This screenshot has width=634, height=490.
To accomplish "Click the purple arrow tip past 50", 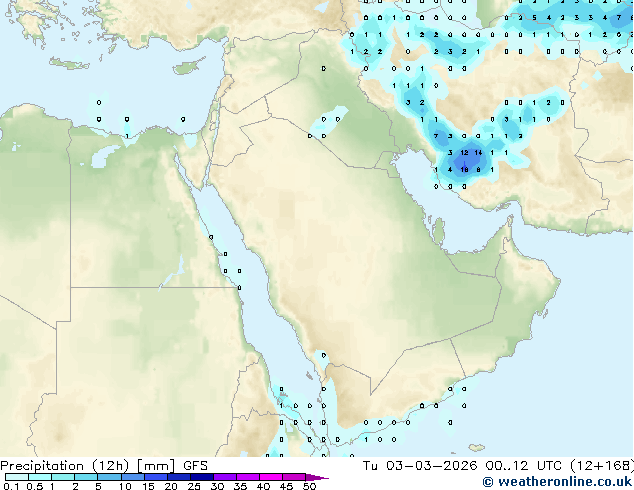I will [317, 477].
